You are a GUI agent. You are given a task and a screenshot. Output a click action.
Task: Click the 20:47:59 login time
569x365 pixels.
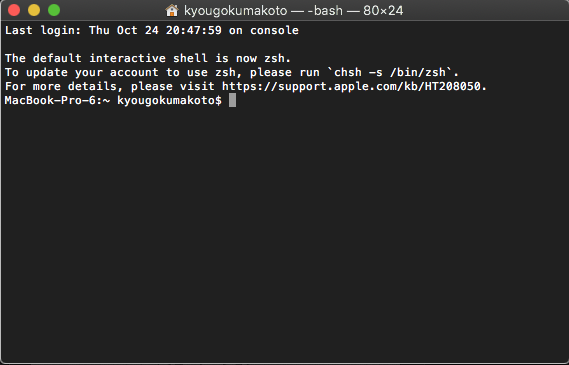click(x=194, y=30)
